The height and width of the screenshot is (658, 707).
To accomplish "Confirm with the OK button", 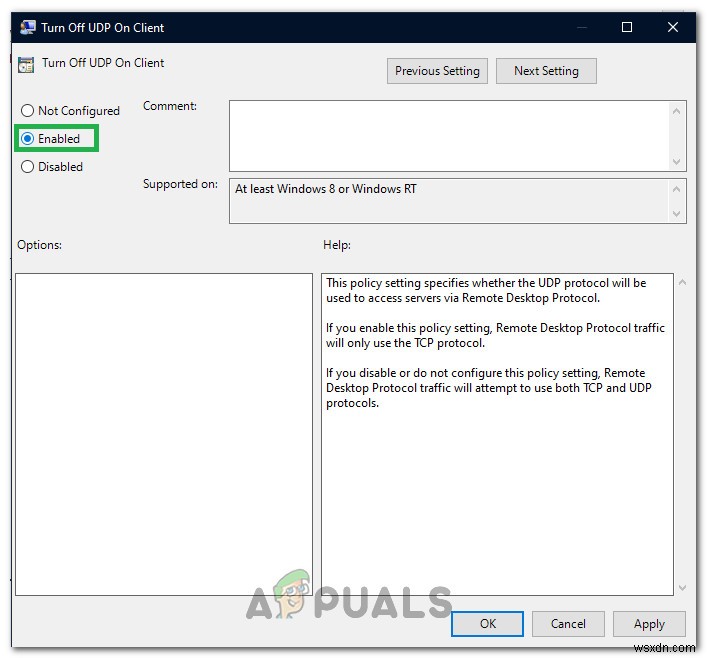I will point(487,624).
